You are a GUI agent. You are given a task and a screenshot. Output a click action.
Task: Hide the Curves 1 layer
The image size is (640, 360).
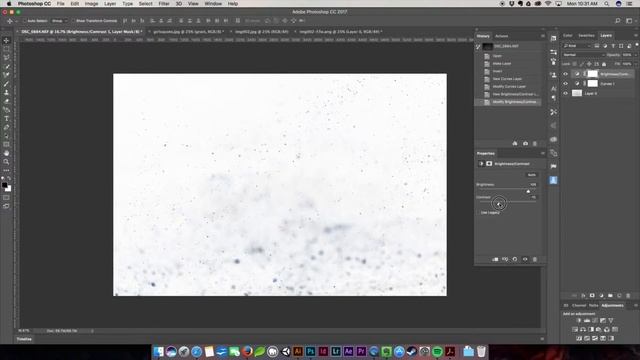pyautogui.click(x=565, y=84)
